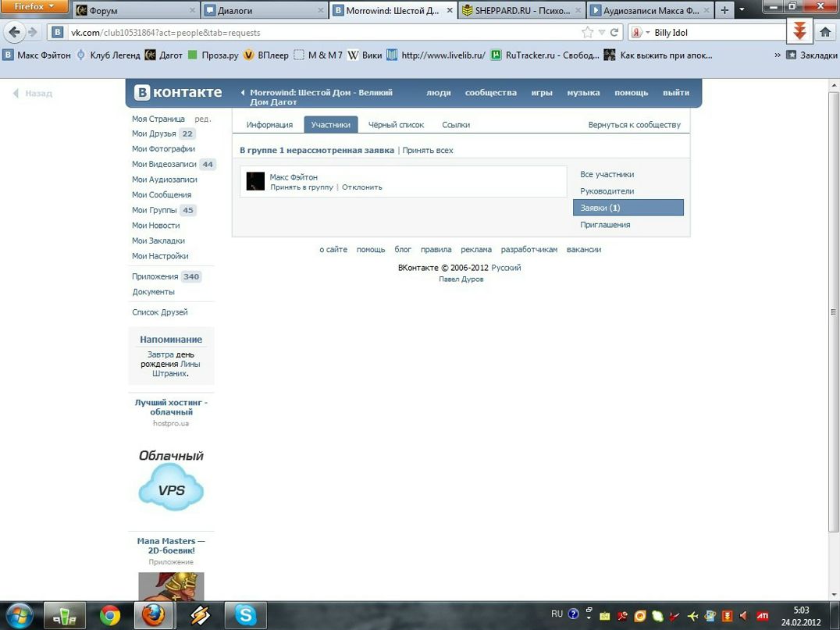
Task: Open the search engine selector dropdown
Action: (x=640, y=33)
